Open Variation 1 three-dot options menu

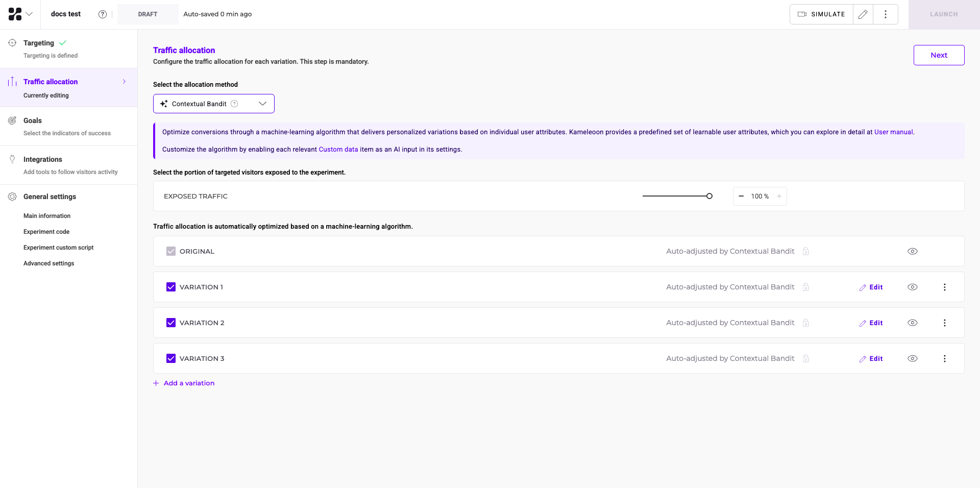[x=944, y=287]
